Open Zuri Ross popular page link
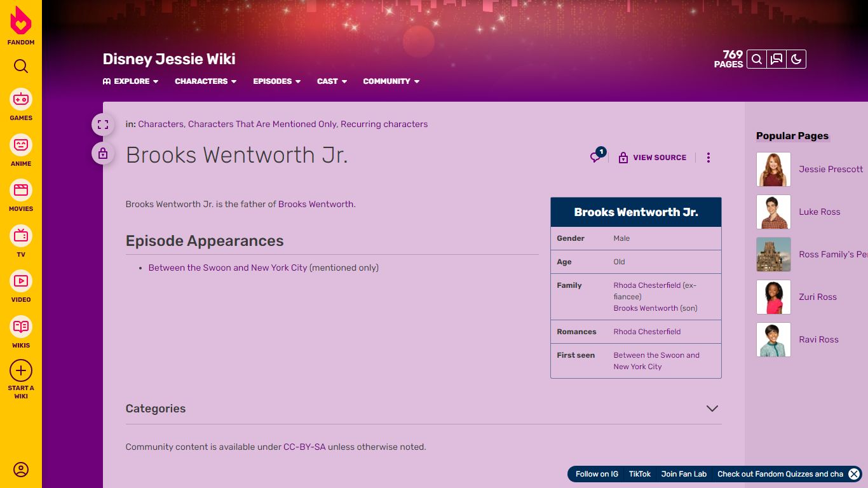Image resolution: width=868 pixels, height=488 pixels. pyautogui.click(x=817, y=297)
